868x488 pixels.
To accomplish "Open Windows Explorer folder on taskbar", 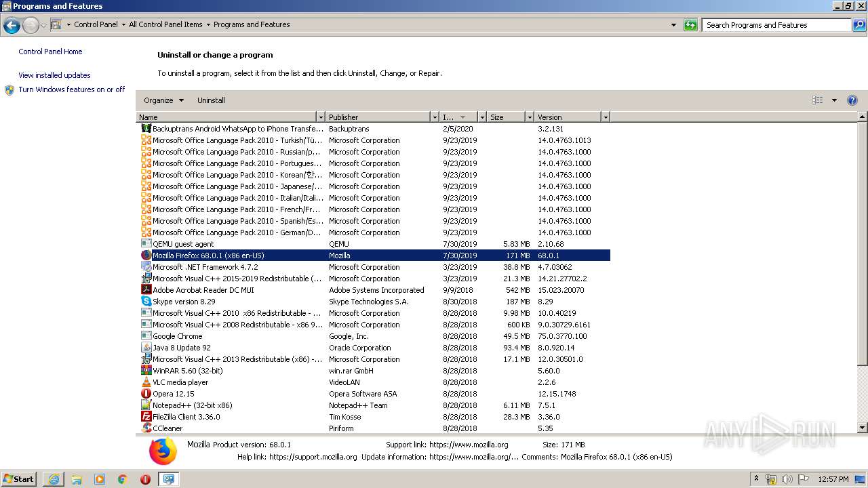I will (x=77, y=479).
